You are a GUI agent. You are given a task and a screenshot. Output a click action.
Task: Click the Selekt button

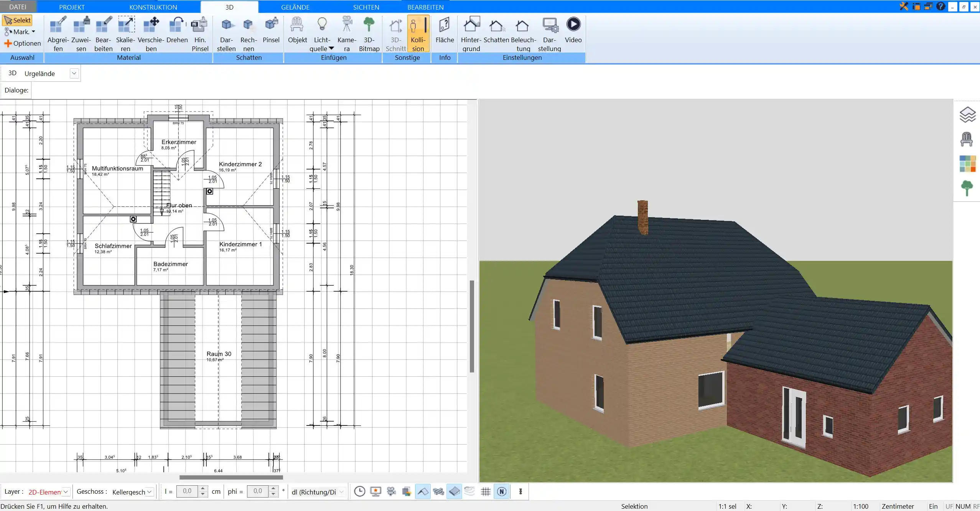[17, 20]
